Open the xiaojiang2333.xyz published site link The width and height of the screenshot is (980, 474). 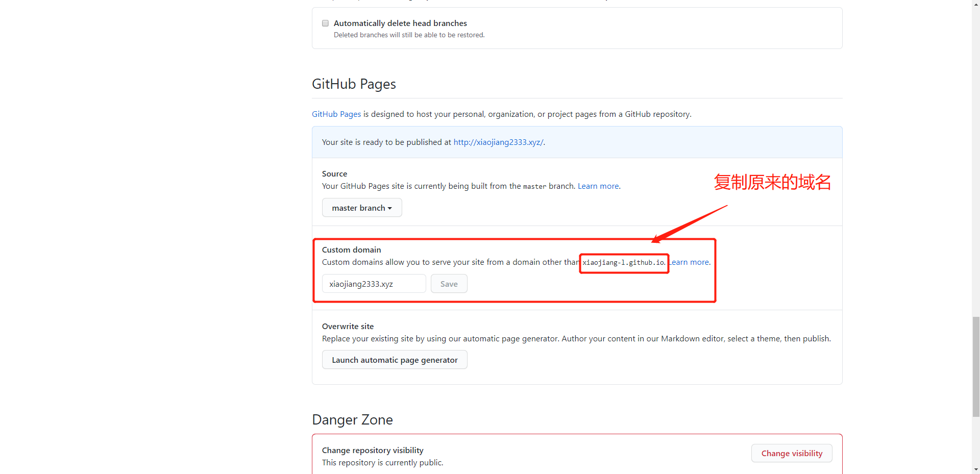pyautogui.click(x=498, y=142)
